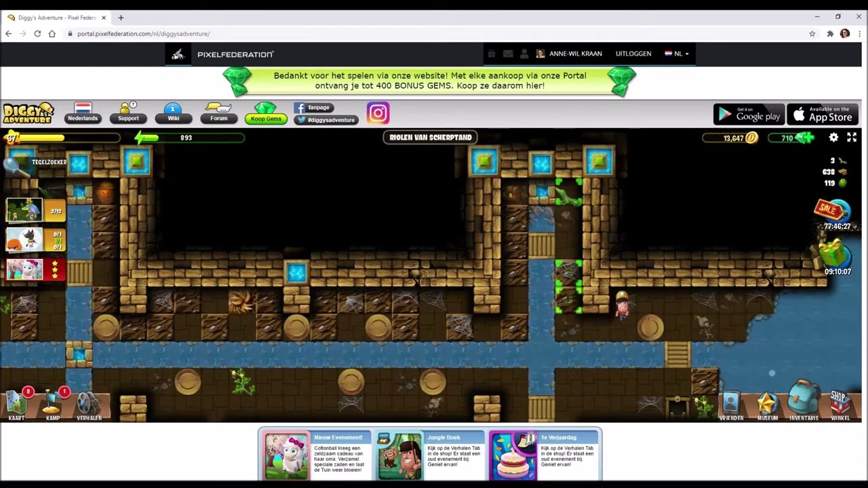Image resolution: width=868 pixels, height=488 pixels.
Task: Click the address bar URL
Action: click(143, 33)
